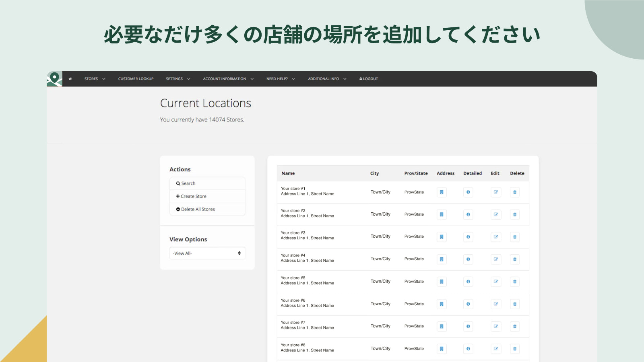Click the store locator logo icon
This screenshot has height=362, width=644.
pyautogui.click(x=54, y=79)
